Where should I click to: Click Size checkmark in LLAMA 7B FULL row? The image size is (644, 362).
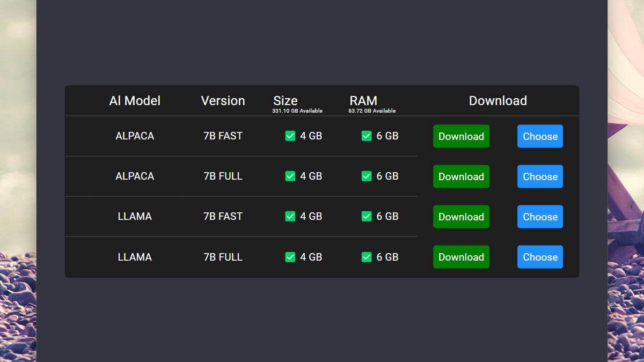click(290, 257)
